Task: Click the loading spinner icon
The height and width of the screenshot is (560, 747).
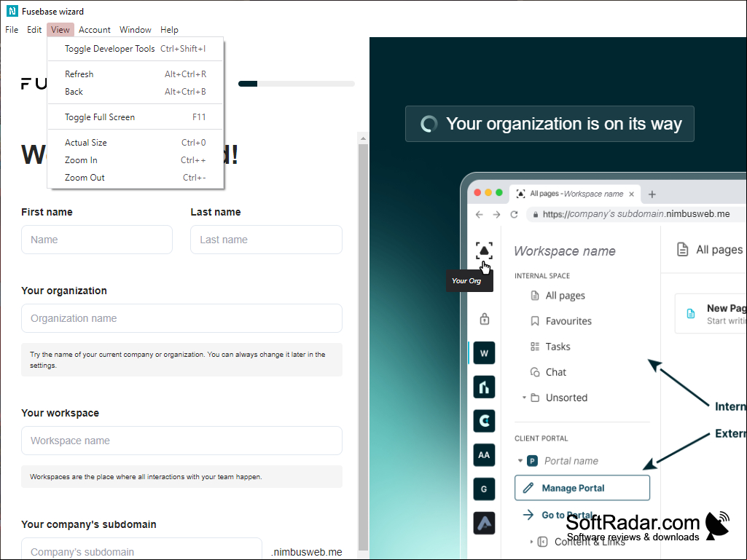Action: click(x=429, y=124)
